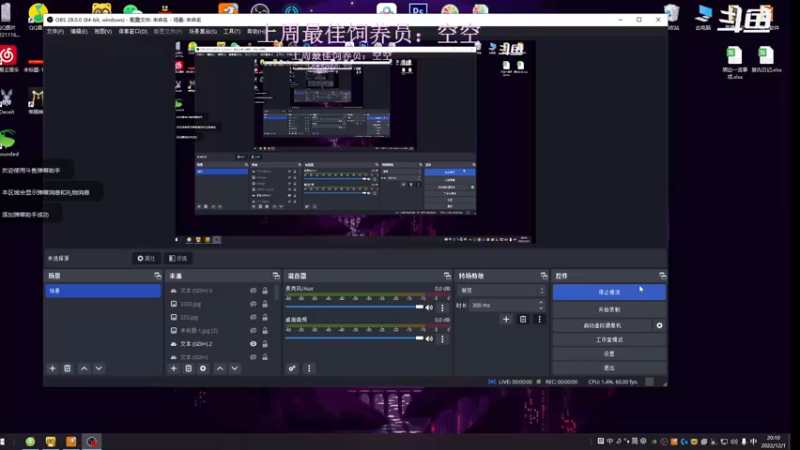Increase the transition duration with up arrow

coord(541,303)
